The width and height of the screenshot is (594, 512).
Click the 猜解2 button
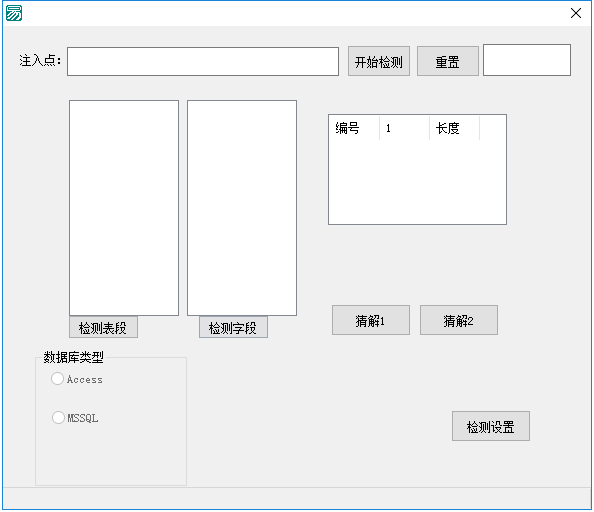[458, 320]
